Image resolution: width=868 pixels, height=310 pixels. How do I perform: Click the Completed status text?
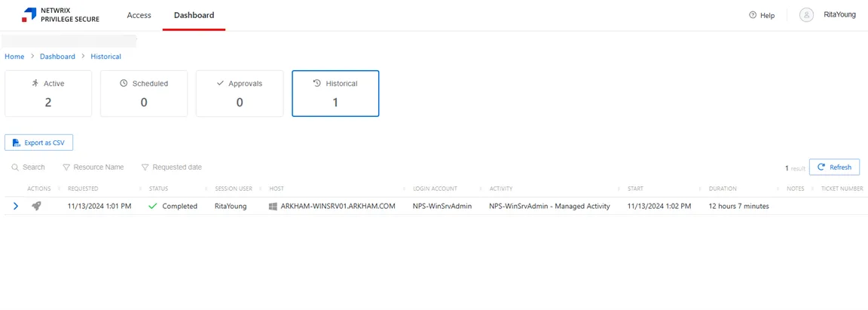point(180,207)
